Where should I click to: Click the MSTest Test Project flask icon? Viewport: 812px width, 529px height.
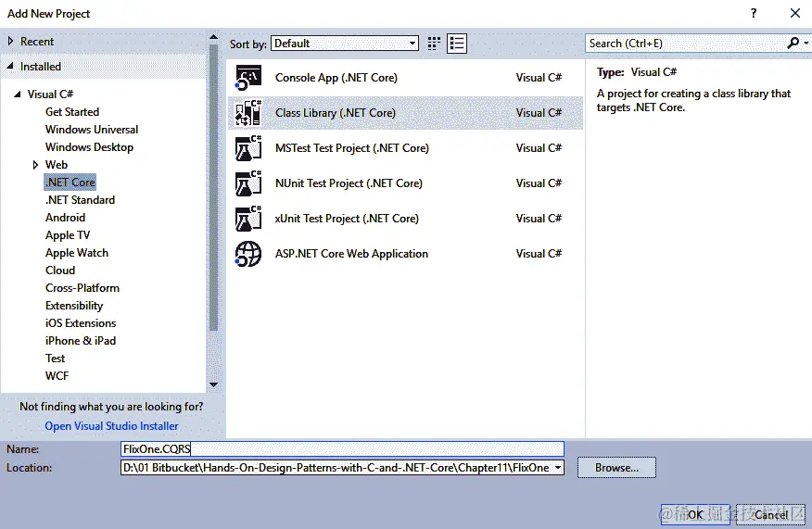pos(248,148)
